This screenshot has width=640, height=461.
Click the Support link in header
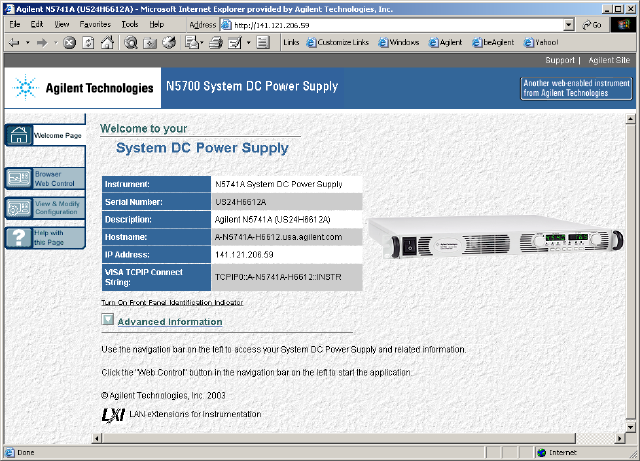pyautogui.click(x=560, y=60)
